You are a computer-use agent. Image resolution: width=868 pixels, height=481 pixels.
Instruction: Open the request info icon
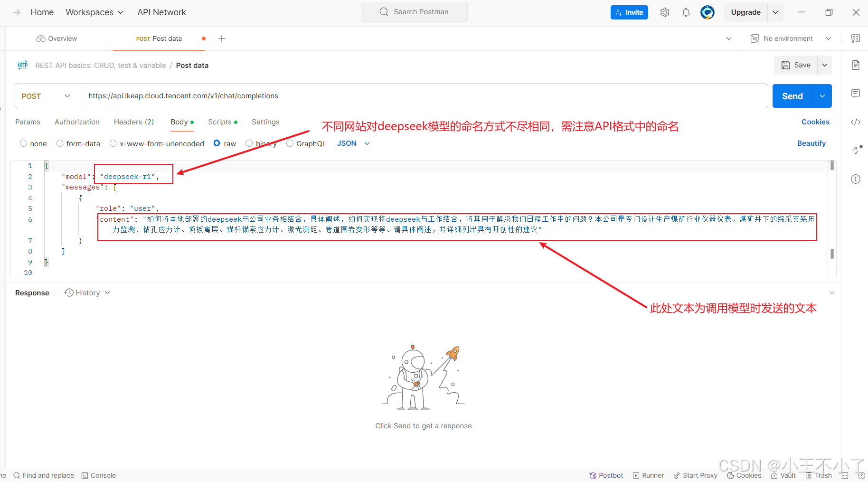point(856,179)
